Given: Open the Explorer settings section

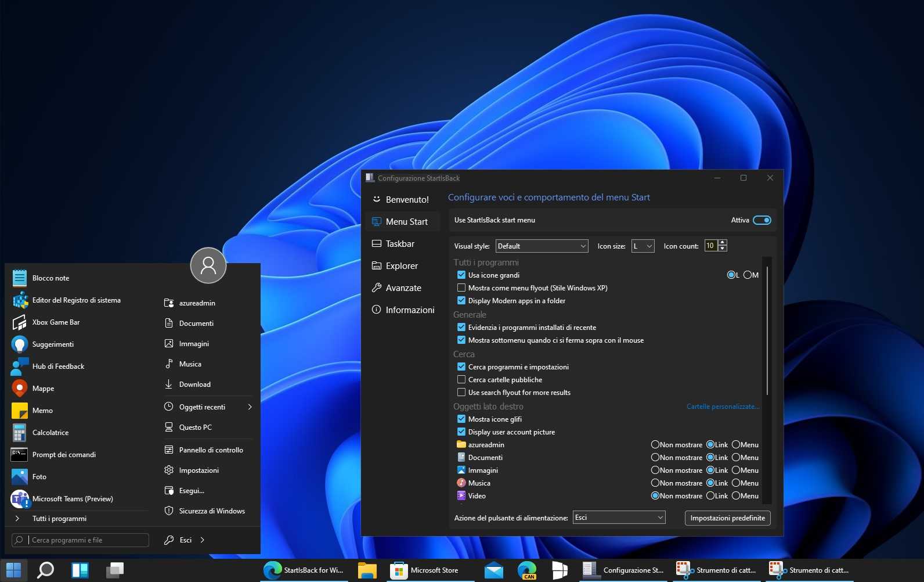Looking at the screenshot, I should pyautogui.click(x=401, y=265).
